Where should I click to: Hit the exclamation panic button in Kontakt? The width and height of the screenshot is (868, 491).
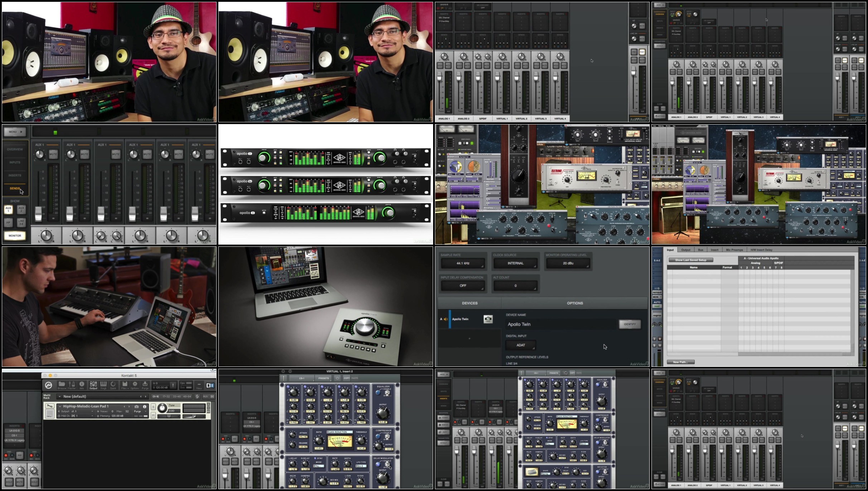pos(173,385)
